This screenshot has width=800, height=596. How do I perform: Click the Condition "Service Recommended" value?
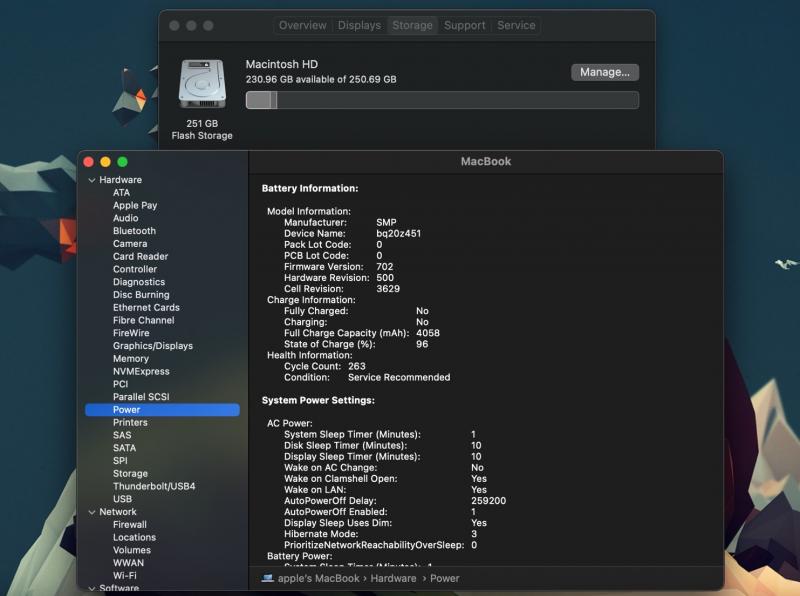(399, 378)
